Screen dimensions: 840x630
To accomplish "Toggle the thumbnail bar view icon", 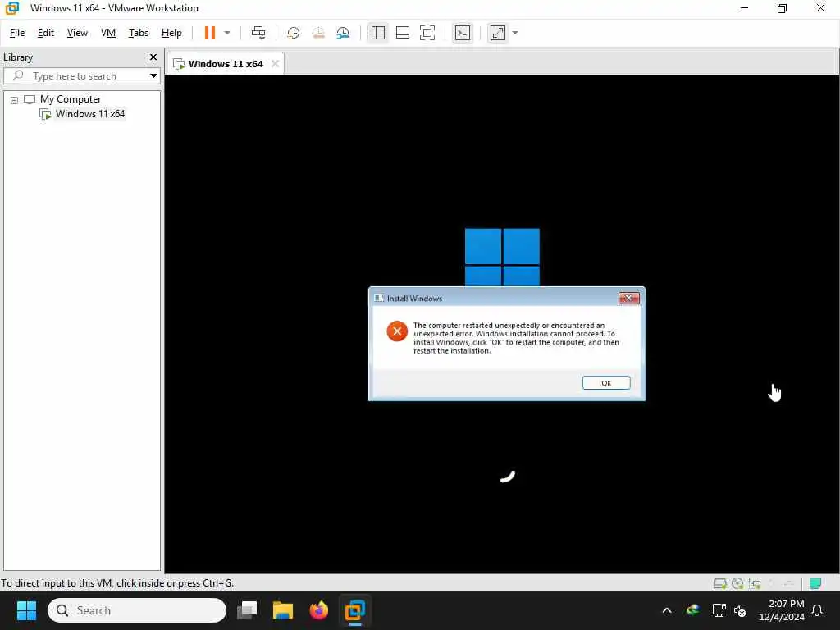I will coord(402,33).
